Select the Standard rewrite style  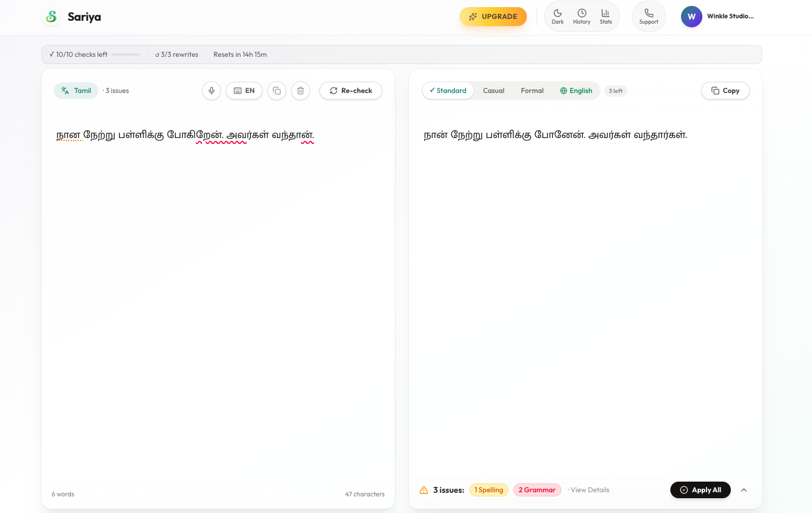(448, 91)
